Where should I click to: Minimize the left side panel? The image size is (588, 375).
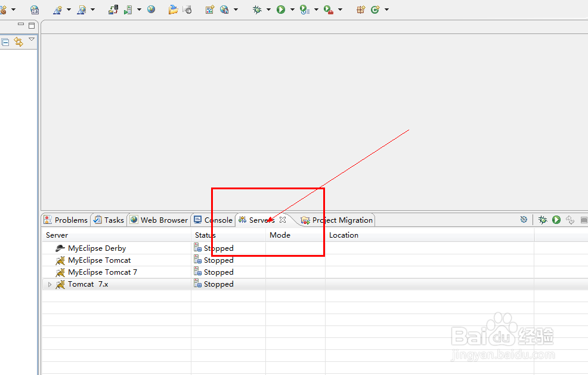coord(21,24)
